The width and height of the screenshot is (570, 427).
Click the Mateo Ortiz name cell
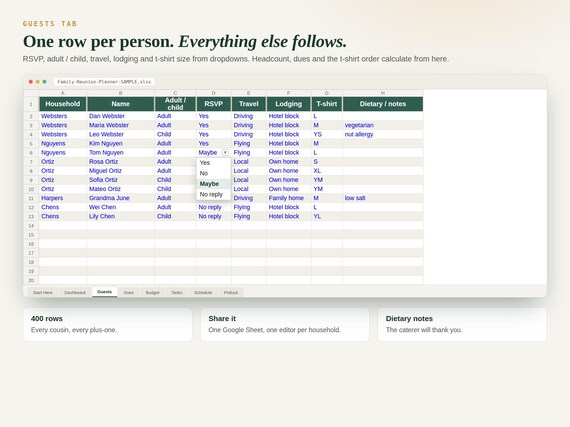tap(121, 189)
